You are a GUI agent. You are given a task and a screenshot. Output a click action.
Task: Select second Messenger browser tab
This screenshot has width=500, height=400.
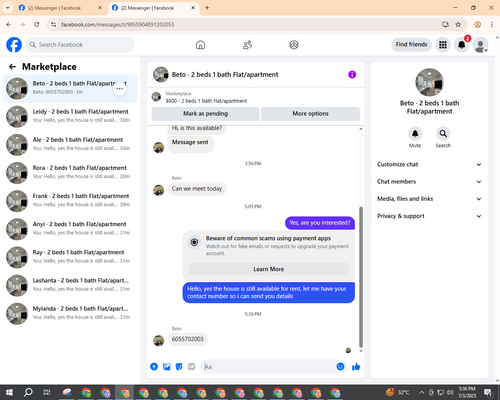(153, 8)
